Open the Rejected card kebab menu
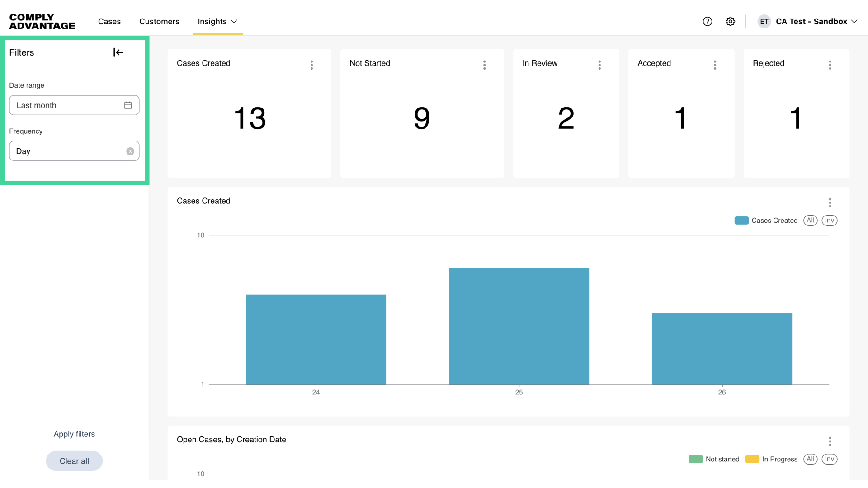Image resolution: width=868 pixels, height=488 pixels. (x=830, y=65)
